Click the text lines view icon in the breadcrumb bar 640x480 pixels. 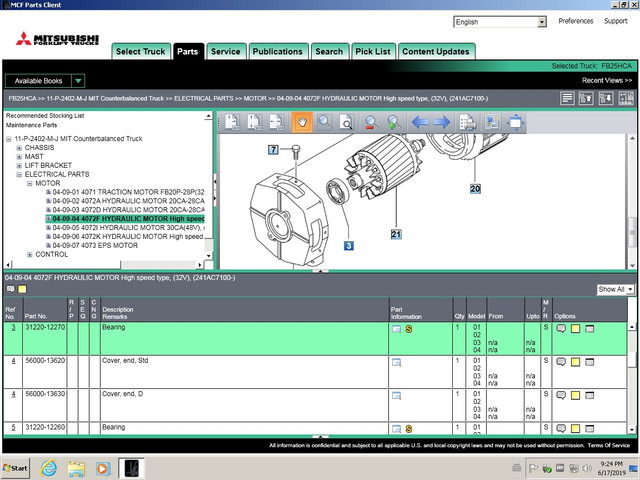(567, 98)
